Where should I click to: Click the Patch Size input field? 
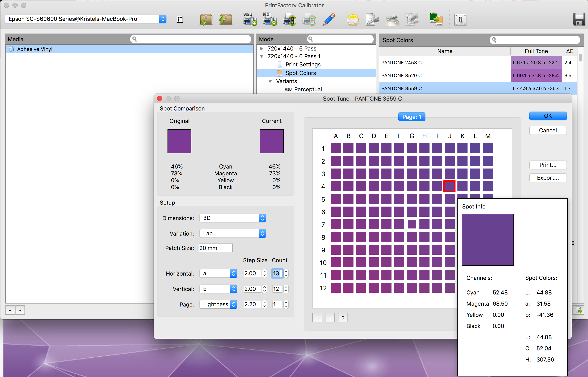(x=215, y=248)
